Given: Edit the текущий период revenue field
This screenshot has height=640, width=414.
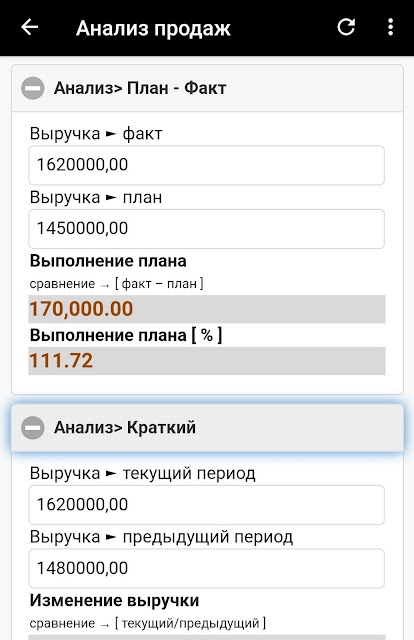Looking at the screenshot, I should tap(207, 504).
